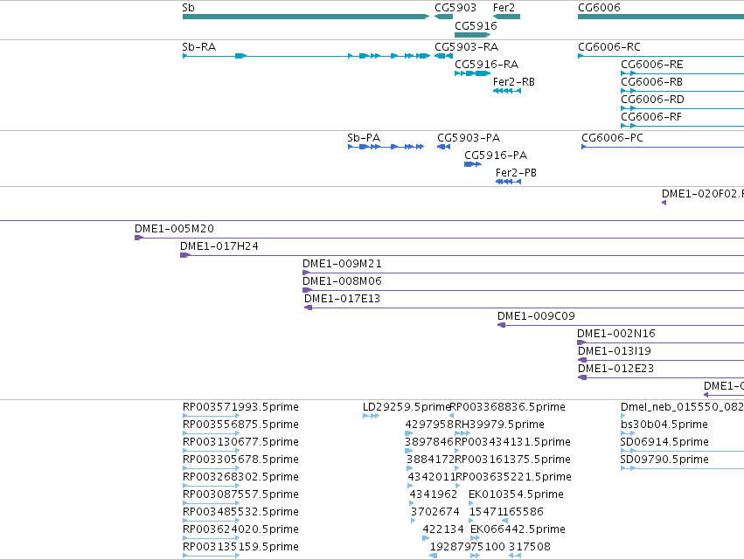
Task: Select the RP003635221.5prime EST
Action: tap(457, 486)
